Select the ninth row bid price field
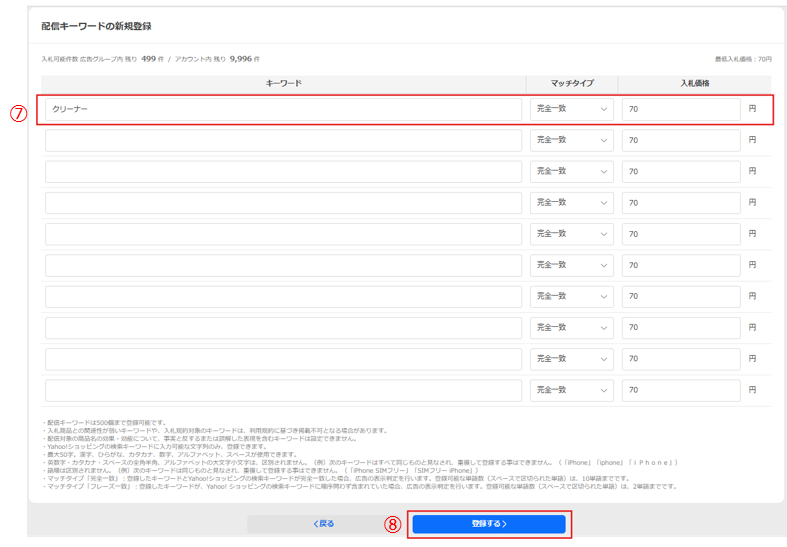Image resolution: width=787 pixels, height=547 pixels. click(x=681, y=359)
